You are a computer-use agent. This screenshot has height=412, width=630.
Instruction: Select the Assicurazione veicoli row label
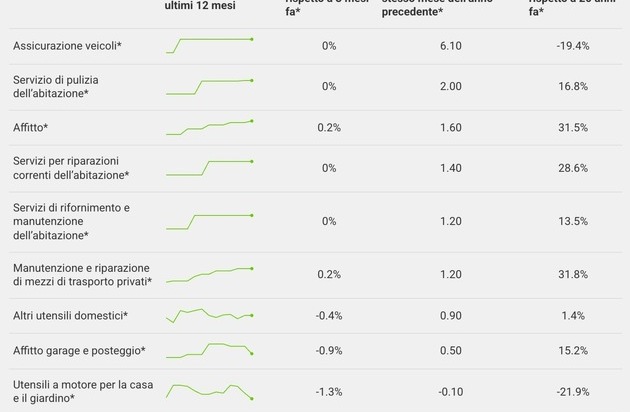click(67, 47)
